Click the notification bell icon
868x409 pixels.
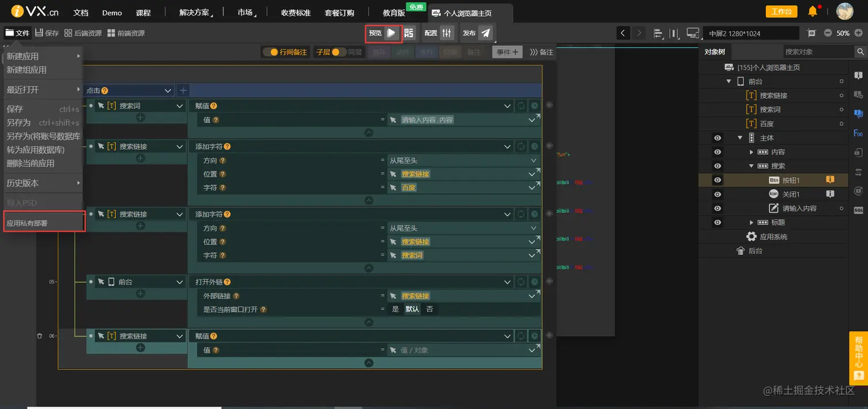pyautogui.click(x=812, y=11)
